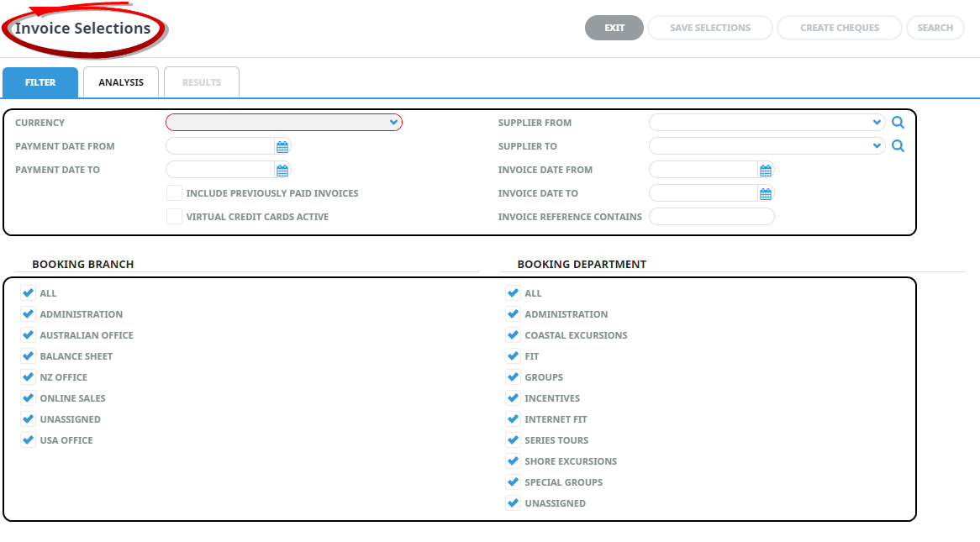Enable Include Previously Paid Invoices checkbox
Screen dimensions: 980x542
coord(174,193)
